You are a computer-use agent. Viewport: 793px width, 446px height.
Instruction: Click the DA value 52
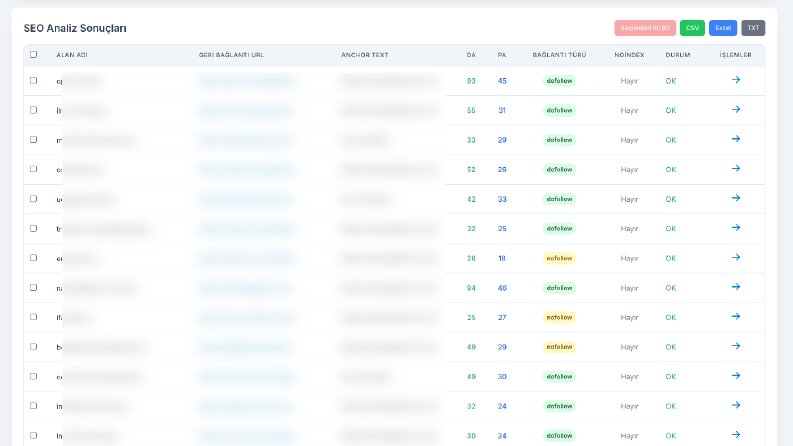click(x=471, y=169)
